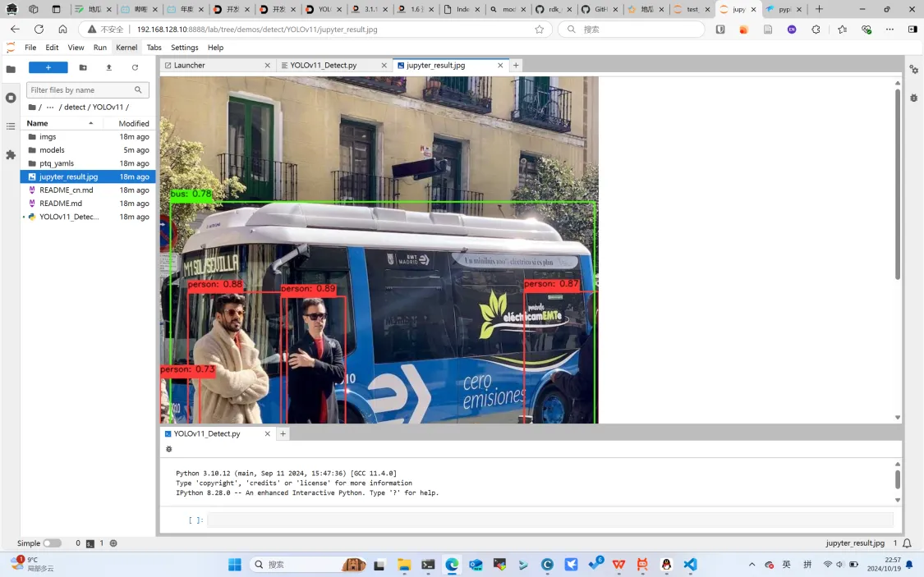The width and height of the screenshot is (924, 577).
Task: Open a new browser tab
Action: click(819, 9)
